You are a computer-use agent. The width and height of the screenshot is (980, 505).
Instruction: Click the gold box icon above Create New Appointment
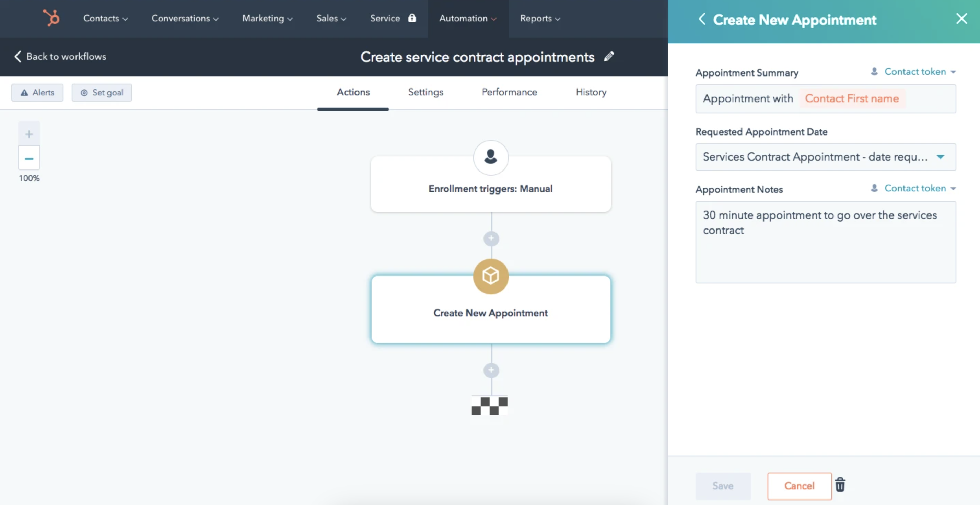pos(490,277)
